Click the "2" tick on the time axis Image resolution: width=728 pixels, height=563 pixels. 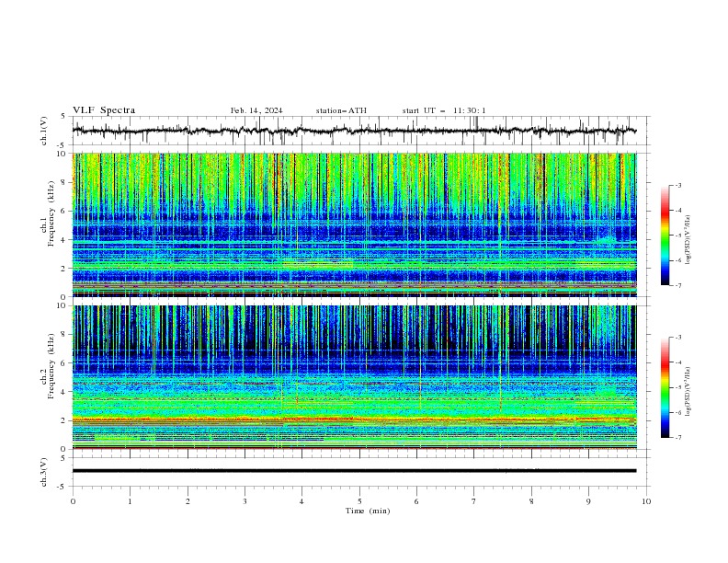188,501
